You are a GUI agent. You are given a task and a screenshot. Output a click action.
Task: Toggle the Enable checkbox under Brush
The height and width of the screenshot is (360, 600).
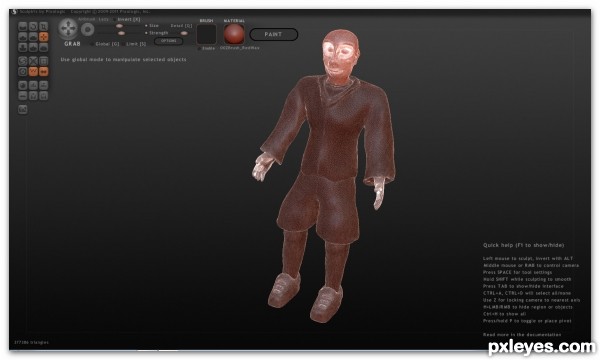(x=199, y=49)
